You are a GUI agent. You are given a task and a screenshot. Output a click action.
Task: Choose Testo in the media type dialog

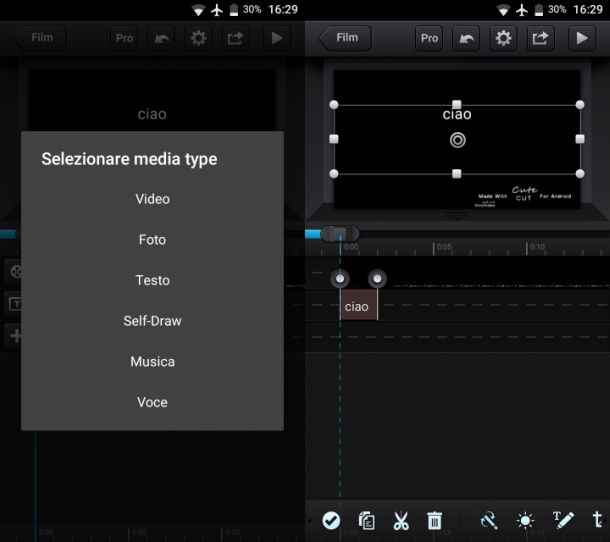[x=152, y=280]
